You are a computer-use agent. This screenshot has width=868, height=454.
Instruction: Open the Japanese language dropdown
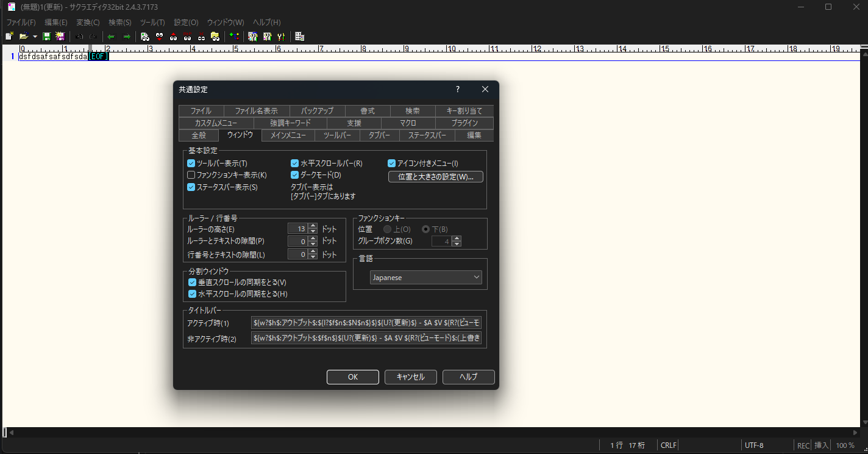[426, 278]
